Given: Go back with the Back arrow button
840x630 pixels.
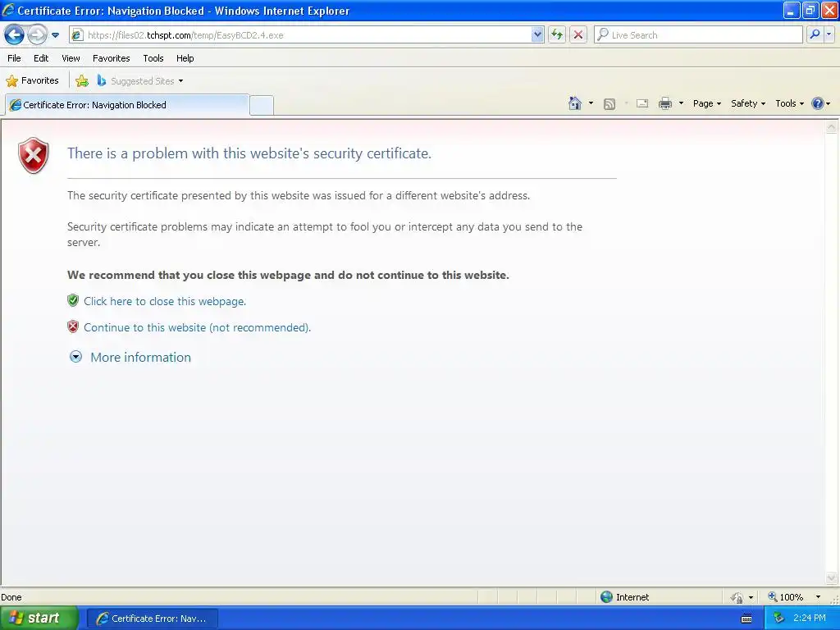Looking at the screenshot, I should pyautogui.click(x=15, y=35).
